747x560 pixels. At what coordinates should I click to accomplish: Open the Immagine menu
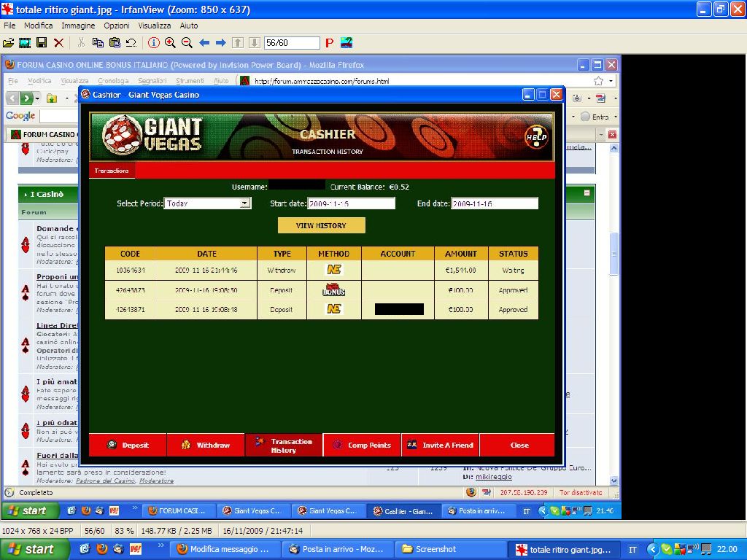click(x=78, y=26)
